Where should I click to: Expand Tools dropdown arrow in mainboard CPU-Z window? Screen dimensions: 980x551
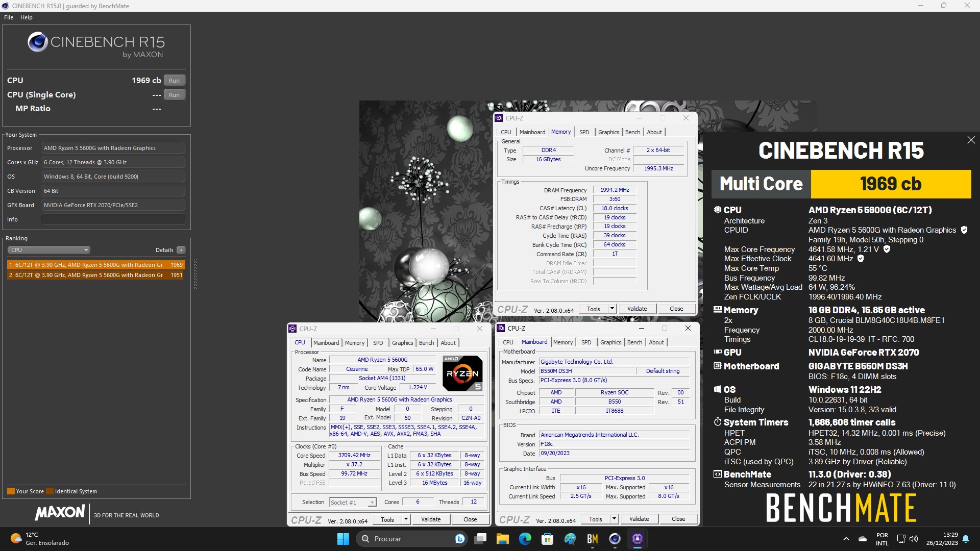pyautogui.click(x=614, y=519)
